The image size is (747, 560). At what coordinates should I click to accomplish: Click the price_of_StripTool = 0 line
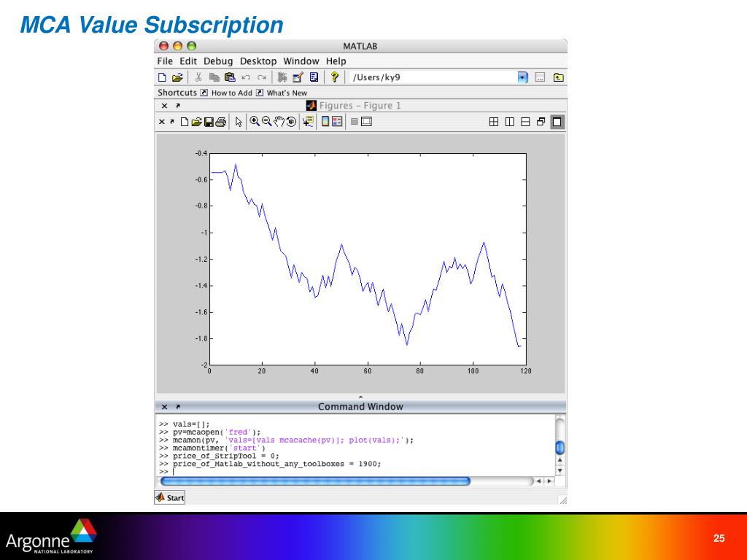[219, 456]
